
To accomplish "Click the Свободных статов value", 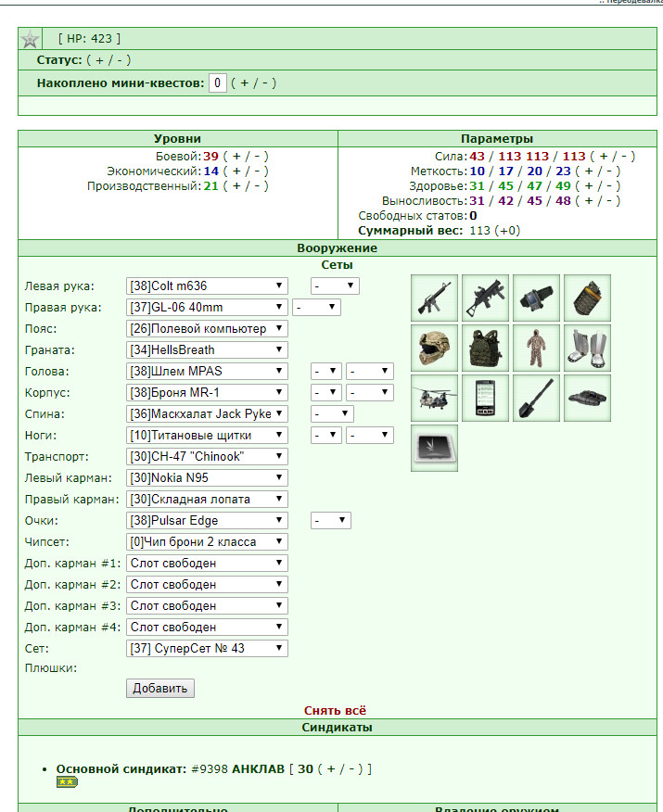I will [474, 216].
